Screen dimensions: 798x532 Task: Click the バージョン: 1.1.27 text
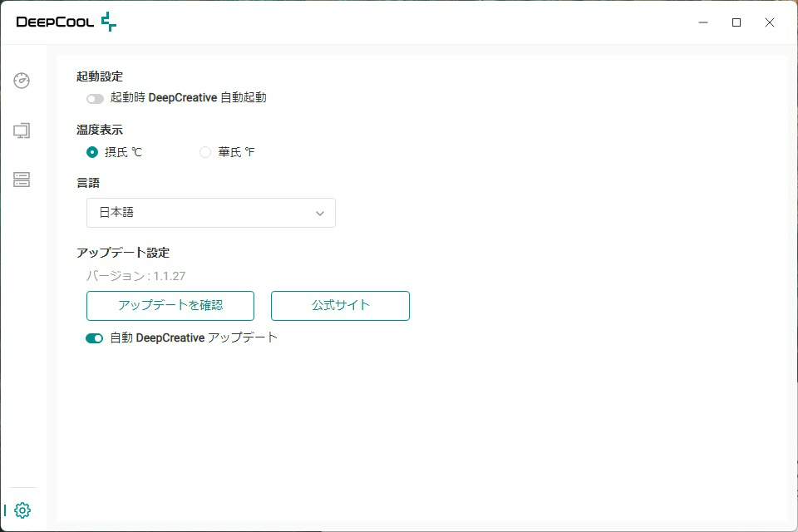pos(135,276)
